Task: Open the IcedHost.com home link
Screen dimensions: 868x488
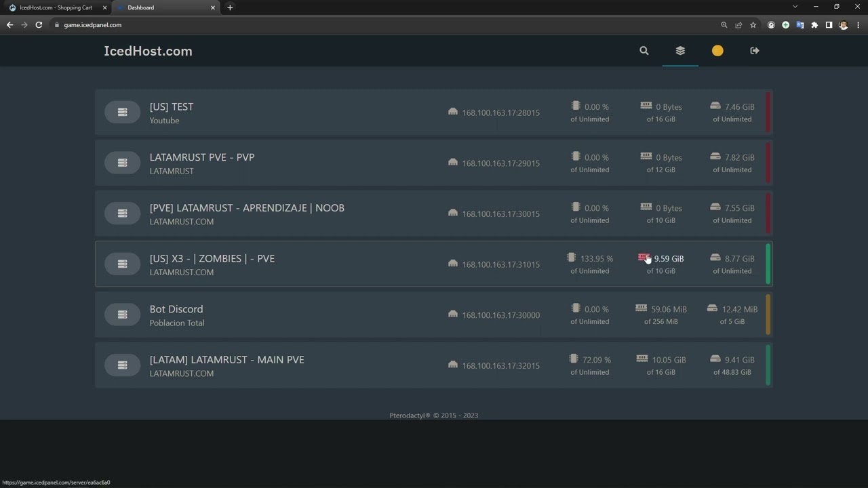Action: pyautogui.click(x=148, y=51)
